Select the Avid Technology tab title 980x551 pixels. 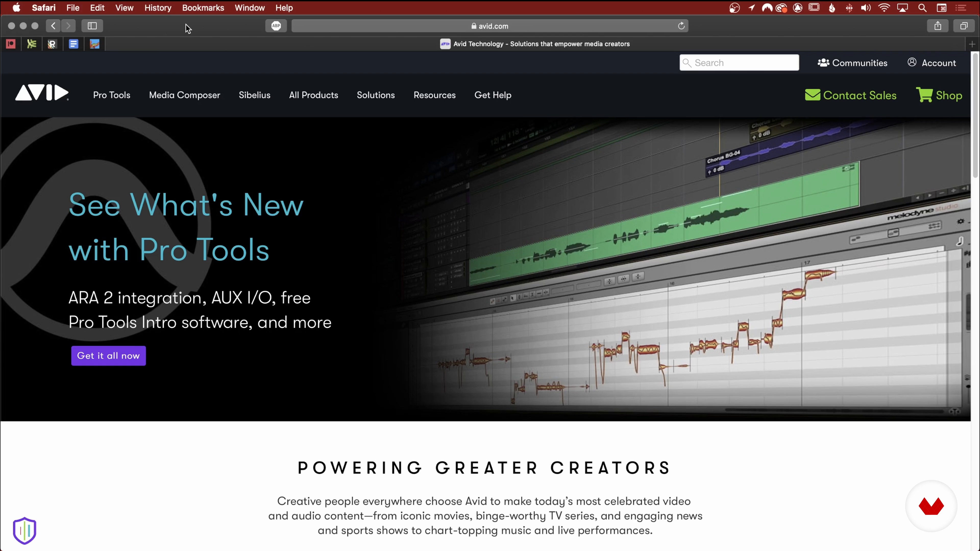[541, 44]
